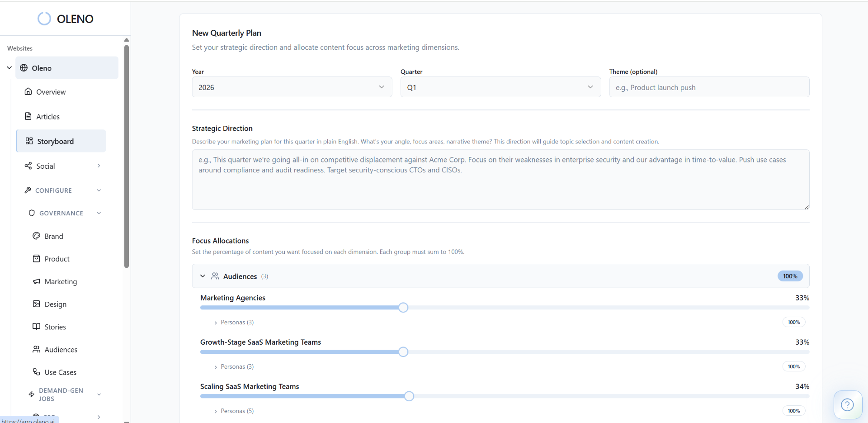868x423 pixels.
Task: Click the Product clipboard icon
Action: [x=37, y=258]
